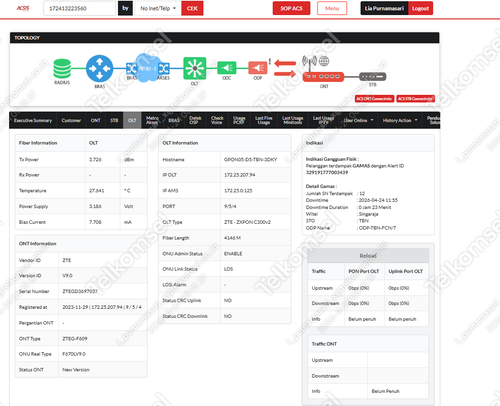500x406 pixels.
Task: Click the Logout button
Action: click(420, 8)
